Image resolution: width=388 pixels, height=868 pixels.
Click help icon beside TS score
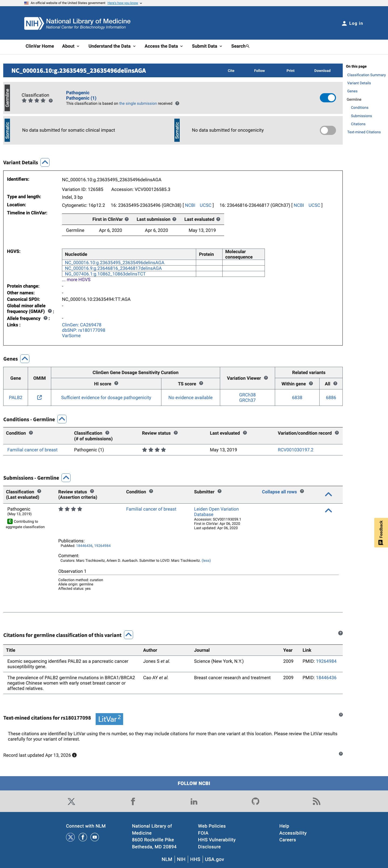[x=201, y=383]
